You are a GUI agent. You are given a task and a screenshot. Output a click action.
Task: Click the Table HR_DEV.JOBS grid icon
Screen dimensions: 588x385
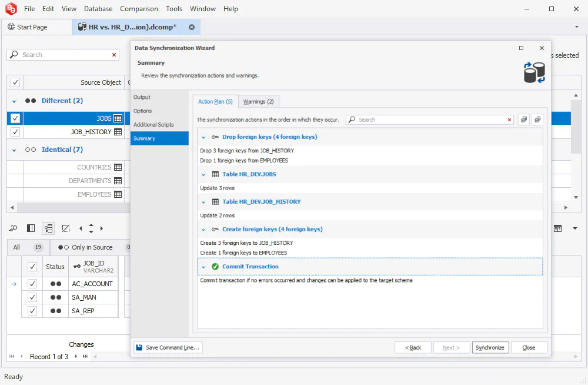[x=215, y=174]
